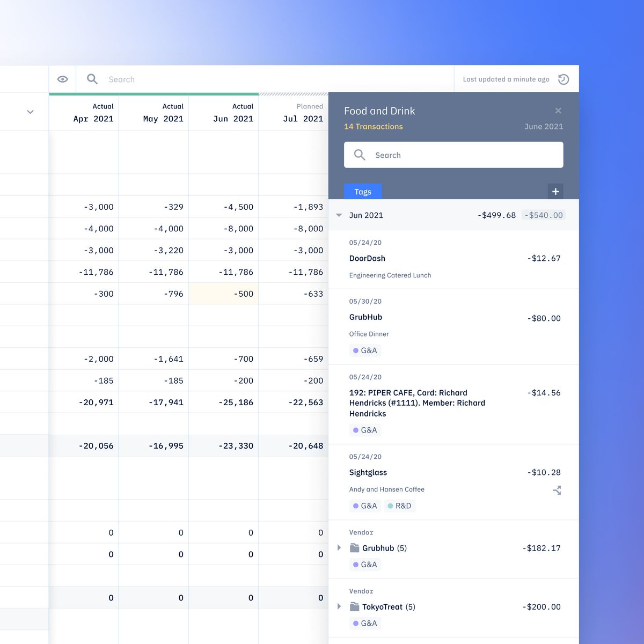Select highlighted -500 cell in Jun 2021
Image resolution: width=644 pixels, height=644 pixels.
[x=224, y=294]
